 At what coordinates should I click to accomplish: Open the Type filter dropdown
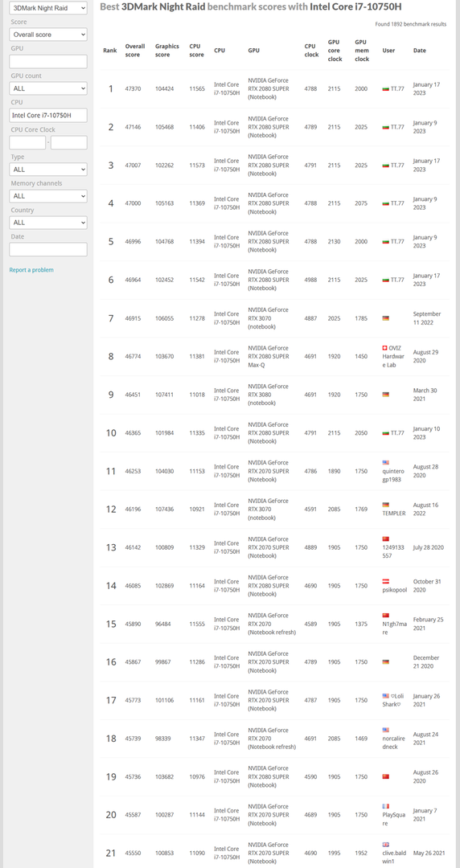(x=48, y=170)
